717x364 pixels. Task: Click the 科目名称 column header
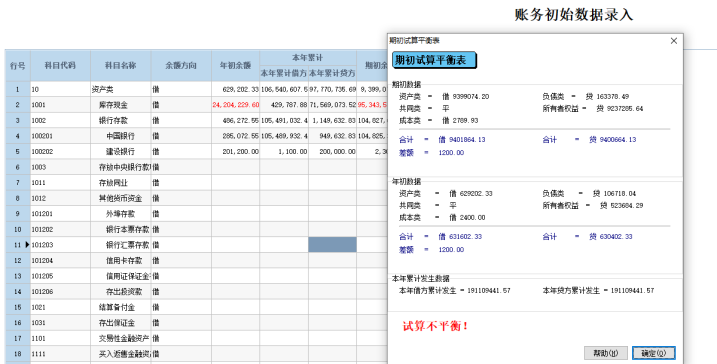pos(121,65)
